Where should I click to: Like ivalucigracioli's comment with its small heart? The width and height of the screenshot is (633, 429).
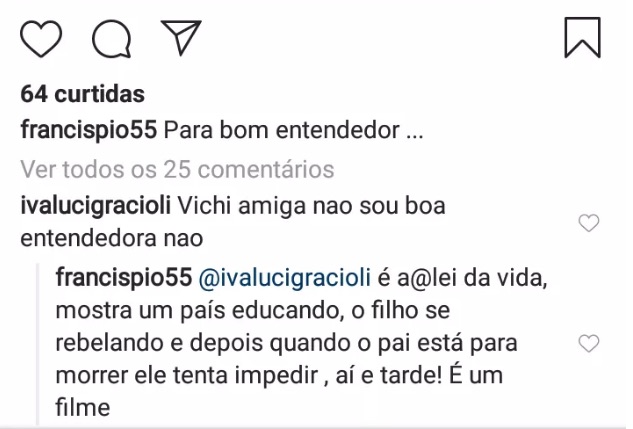[589, 223]
